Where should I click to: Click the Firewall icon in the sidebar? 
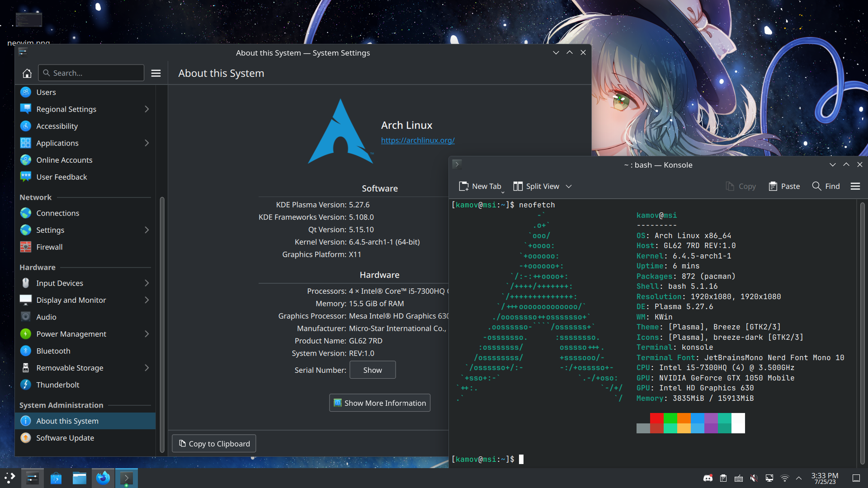26,247
